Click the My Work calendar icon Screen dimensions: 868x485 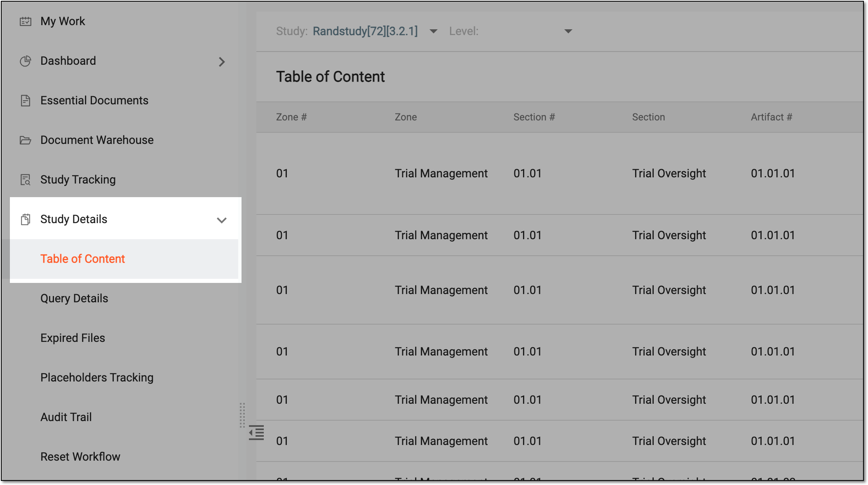point(26,21)
